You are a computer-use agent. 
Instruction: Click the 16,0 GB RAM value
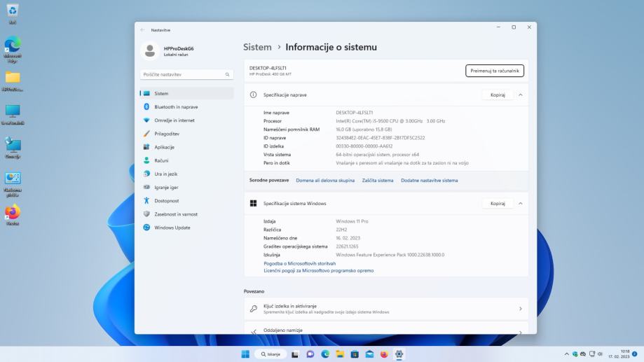point(364,130)
